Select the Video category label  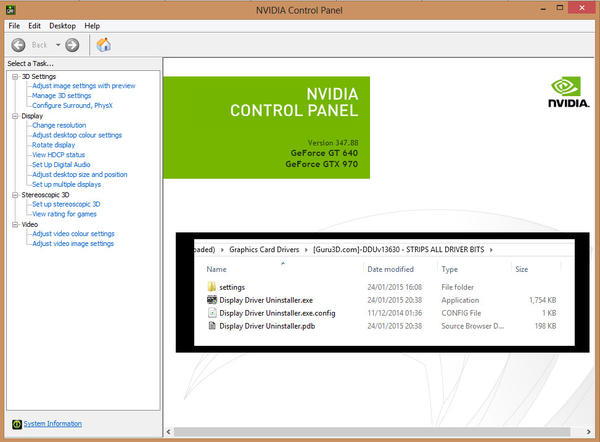pyautogui.click(x=29, y=224)
